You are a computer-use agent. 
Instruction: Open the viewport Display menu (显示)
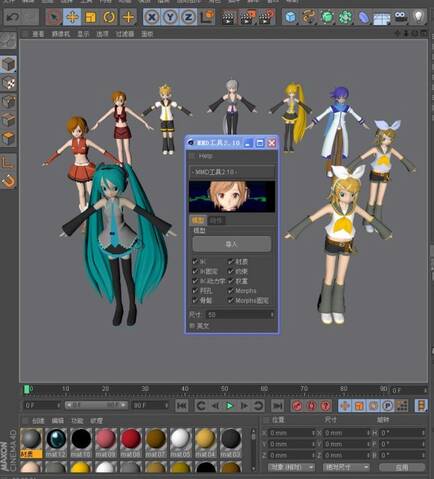(x=83, y=34)
